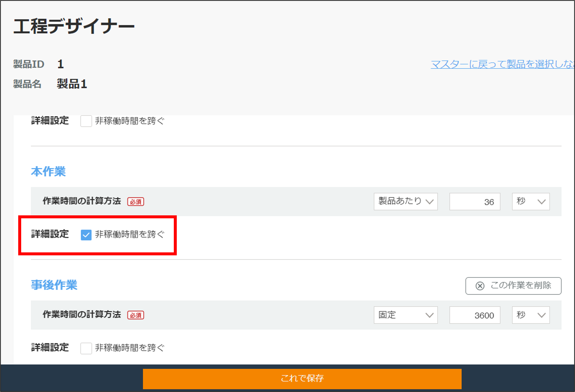Click the 本作業 section heading
This screenshot has height=392, width=575.
[x=48, y=171]
